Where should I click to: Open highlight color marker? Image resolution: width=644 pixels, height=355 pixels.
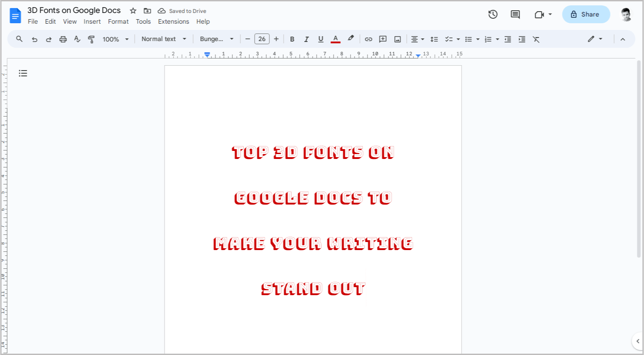click(x=351, y=39)
